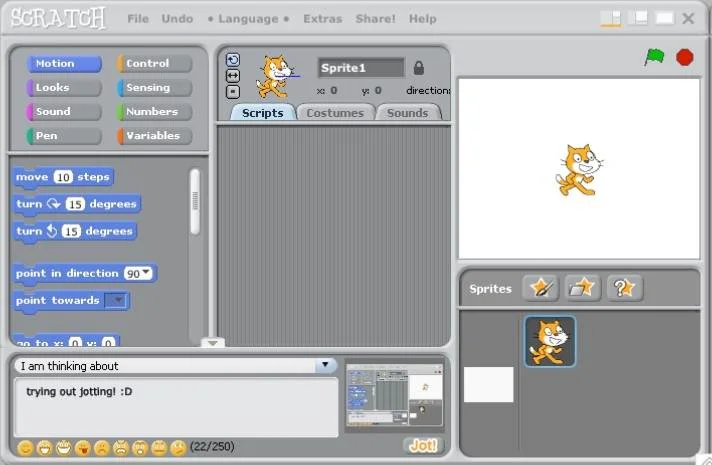
Task: Switch to the Sounds tab
Action: pos(407,113)
